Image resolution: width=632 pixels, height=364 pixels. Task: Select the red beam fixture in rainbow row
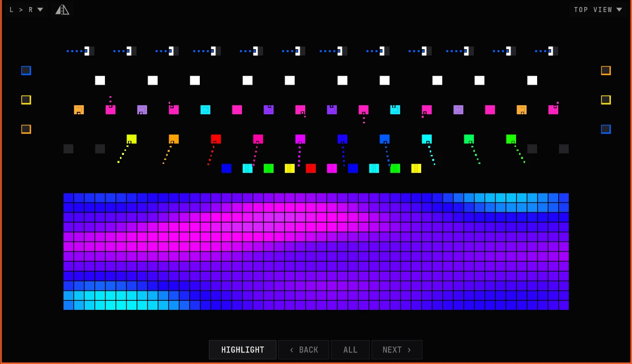(x=216, y=139)
